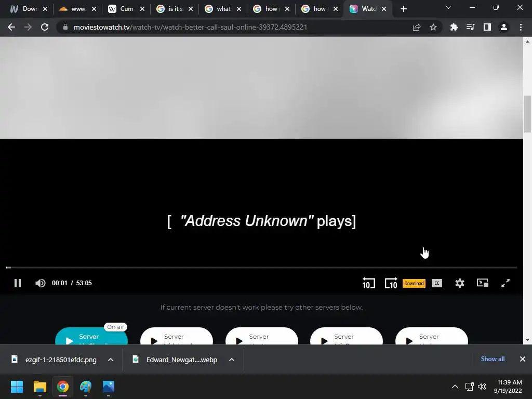Skip forward 10 seconds in the player
Image resolution: width=532 pixels, height=399 pixels.
click(x=391, y=283)
